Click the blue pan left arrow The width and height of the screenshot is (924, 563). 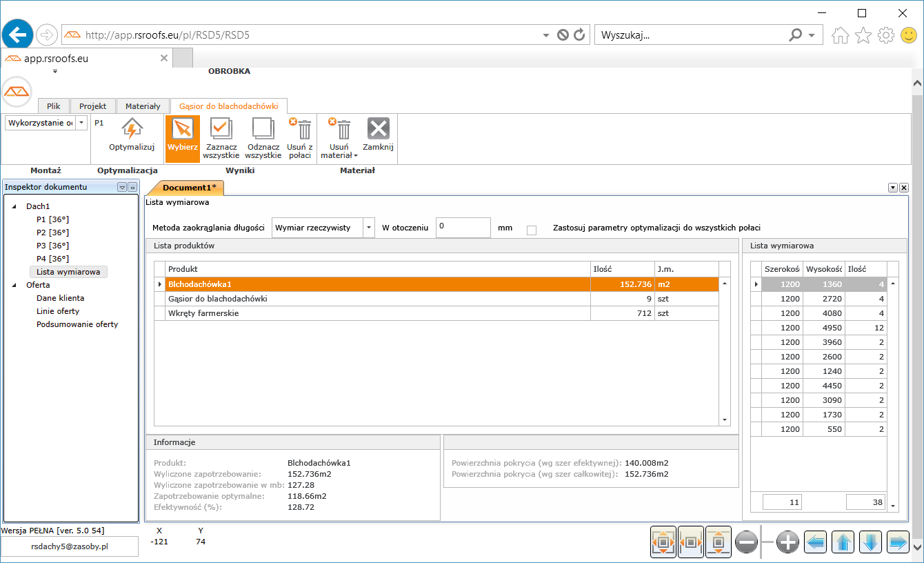pos(816,542)
